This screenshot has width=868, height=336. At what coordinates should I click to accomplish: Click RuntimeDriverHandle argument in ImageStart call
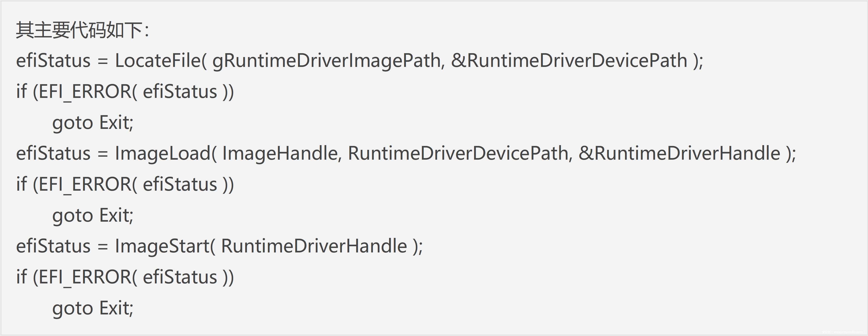pos(314,246)
